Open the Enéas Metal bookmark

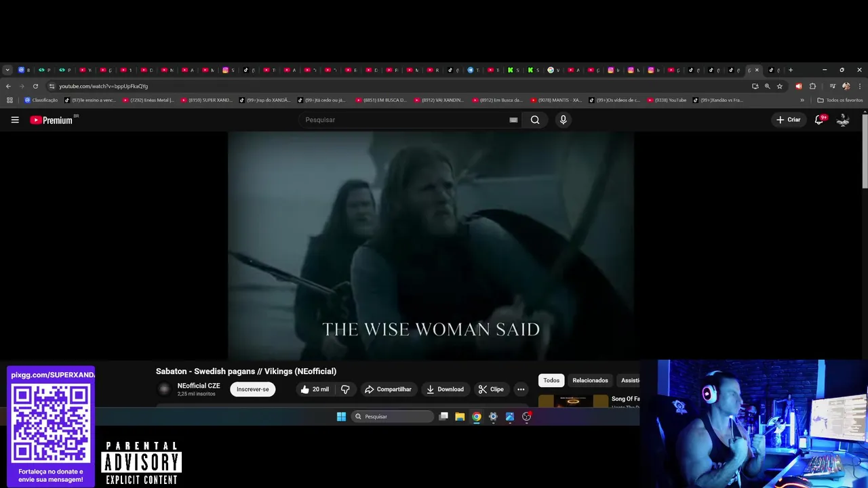(149, 100)
